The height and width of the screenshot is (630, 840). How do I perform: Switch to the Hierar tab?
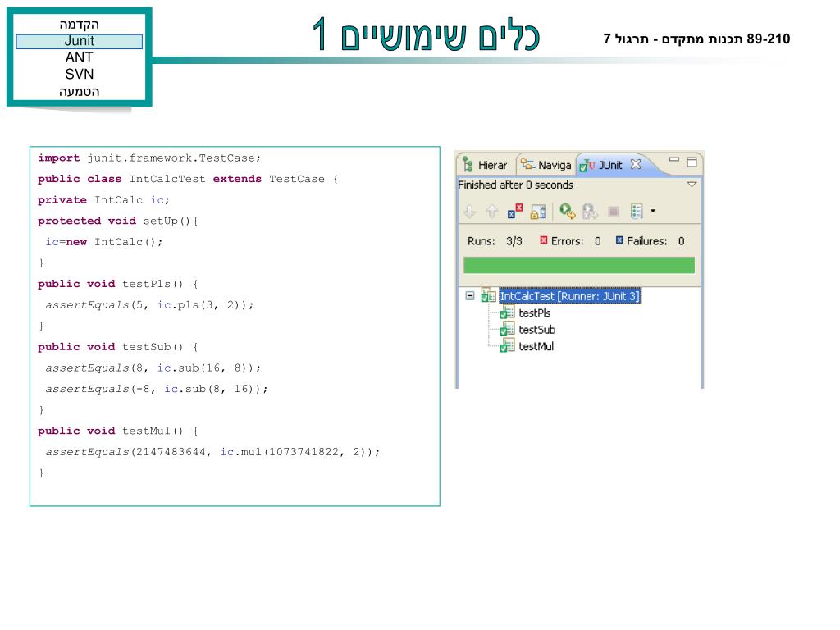click(x=484, y=165)
